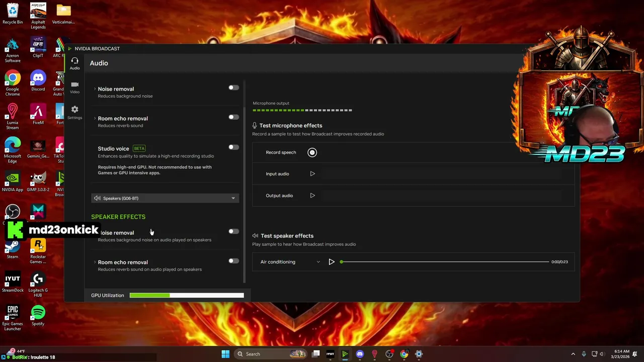Viewport: 644px width, 362px height.
Task: Open the Gemini_Ge image file on desktop
Action: click(x=38, y=148)
